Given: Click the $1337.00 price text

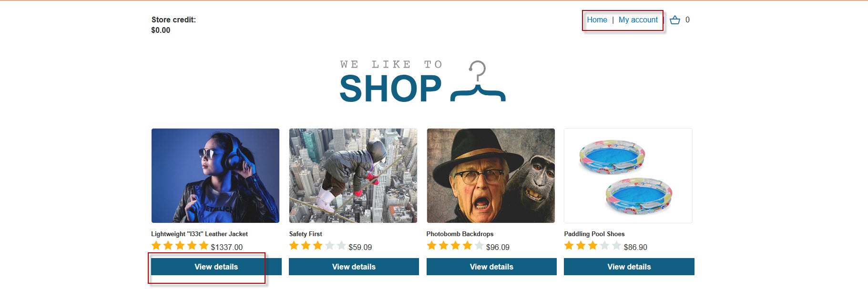Looking at the screenshot, I should [x=227, y=247].
